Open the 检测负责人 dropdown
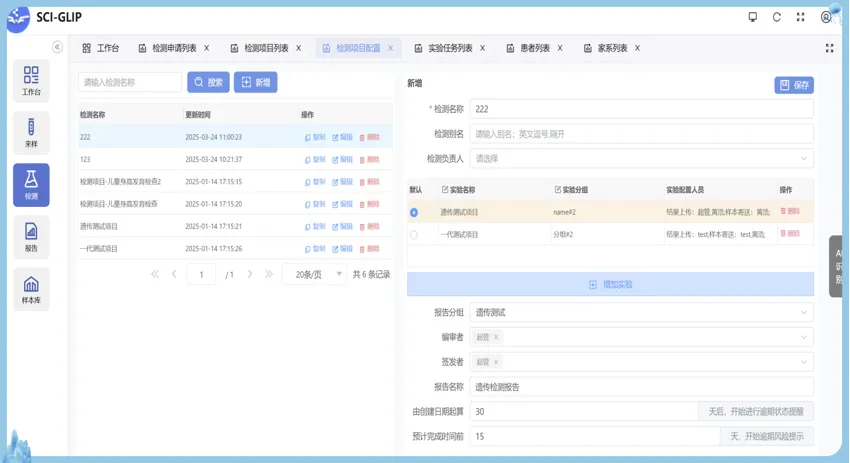Screen dimensions: 850x463 click(641, 158)
